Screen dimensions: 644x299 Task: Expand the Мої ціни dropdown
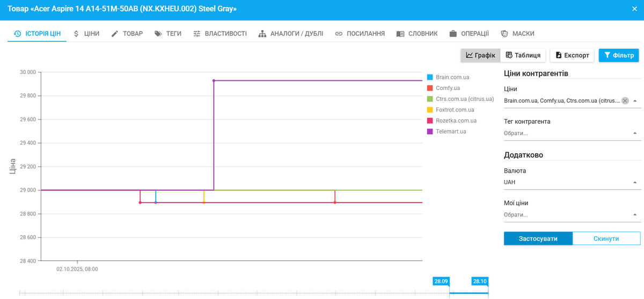coord(635,214)
